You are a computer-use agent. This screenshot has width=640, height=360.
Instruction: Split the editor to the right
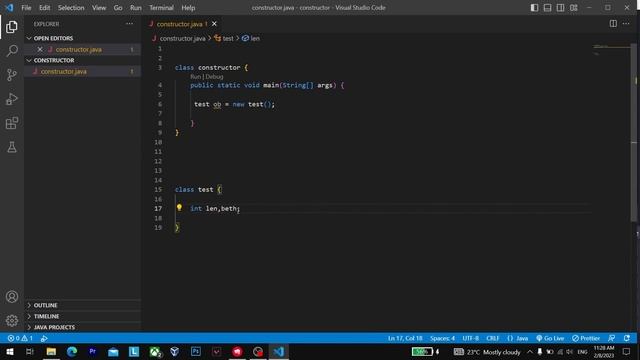point(613,24)
